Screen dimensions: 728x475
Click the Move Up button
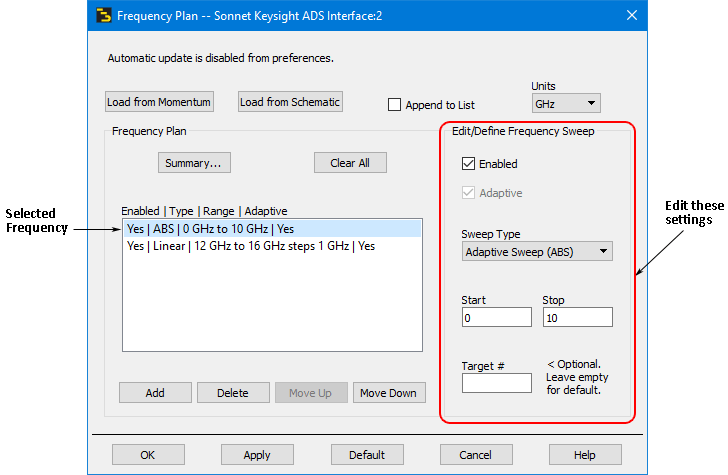[x=311, y=393]
